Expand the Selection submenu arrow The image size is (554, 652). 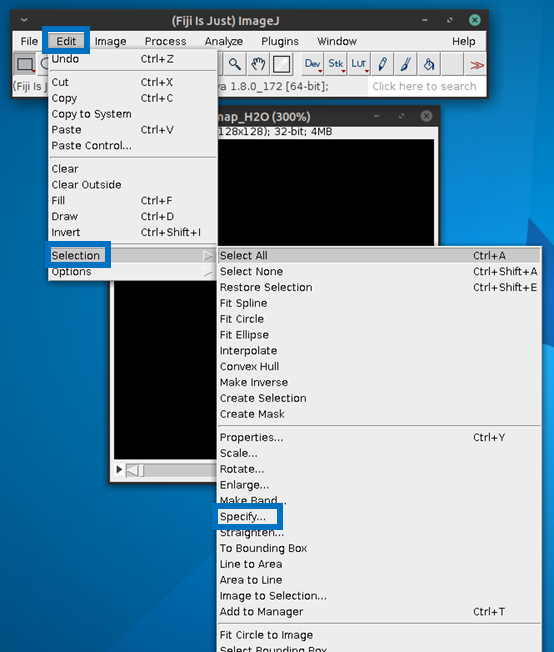point(208,256)
